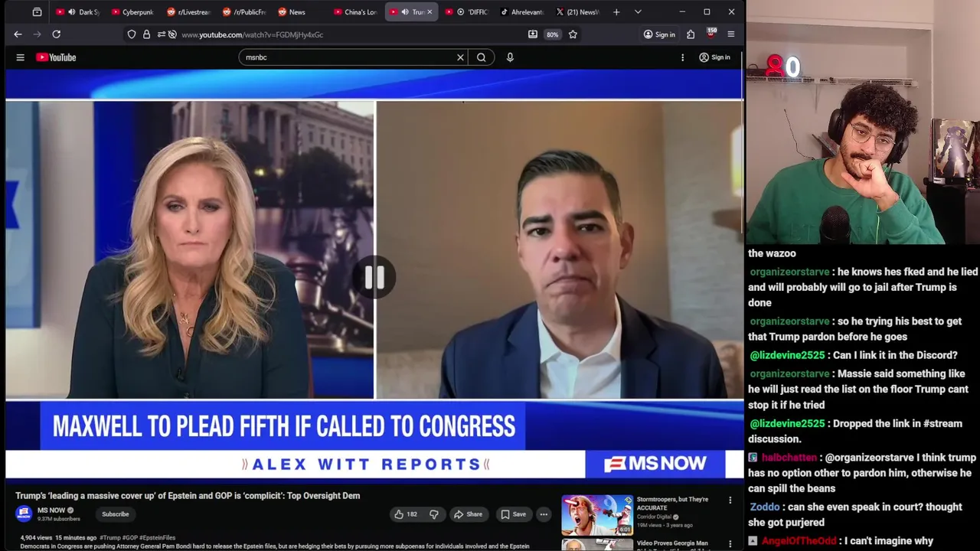The height and width of the screenshot is (551, 980).
Task: Click the YouTube search magnifier button
Action: [x=482, y=57]
